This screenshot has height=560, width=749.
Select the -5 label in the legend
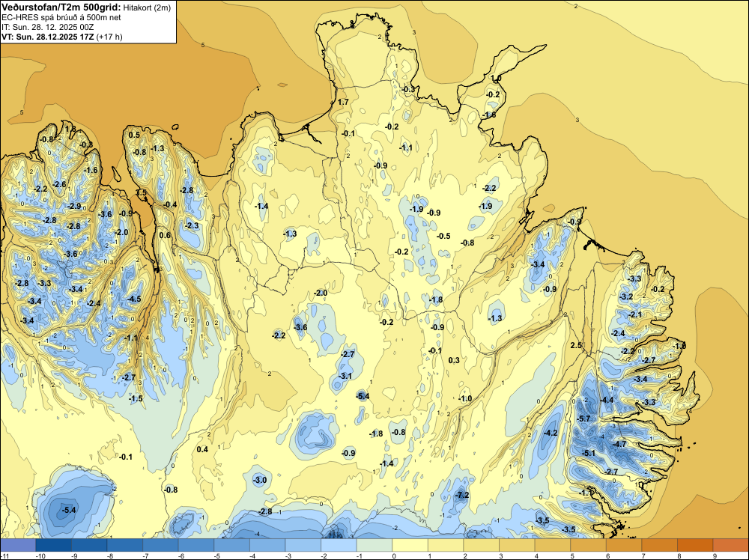(217, 556)
